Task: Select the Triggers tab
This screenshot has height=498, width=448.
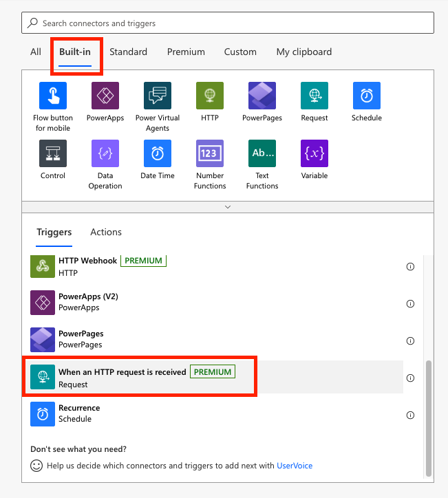Action: click(54, 232)
